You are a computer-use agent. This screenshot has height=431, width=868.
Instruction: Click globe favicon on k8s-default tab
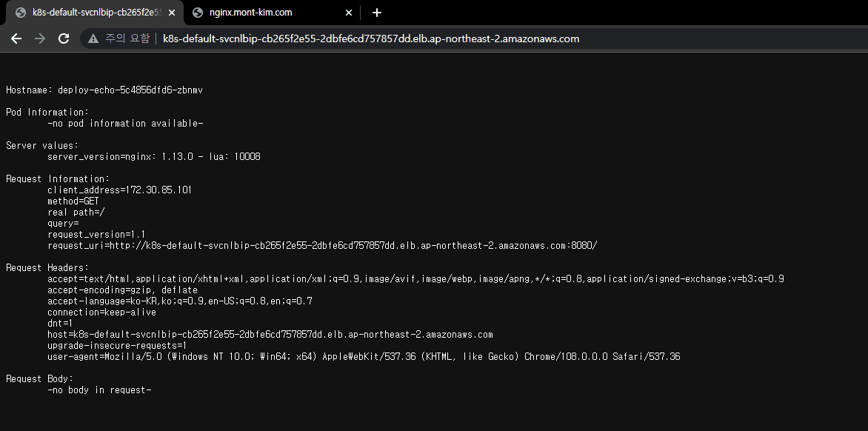pos(20,13)
